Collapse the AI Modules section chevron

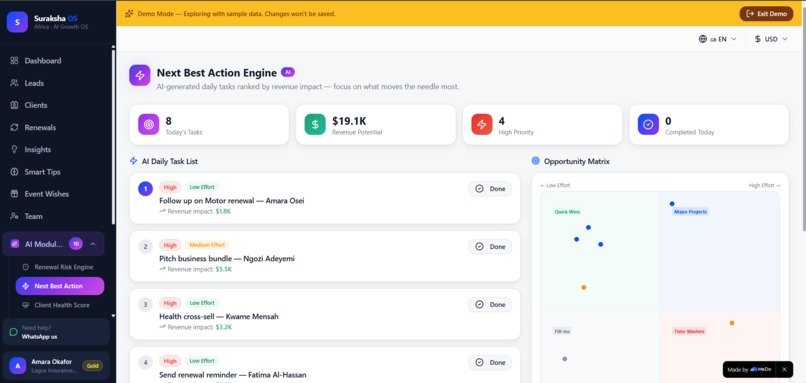tap(93, 244)
